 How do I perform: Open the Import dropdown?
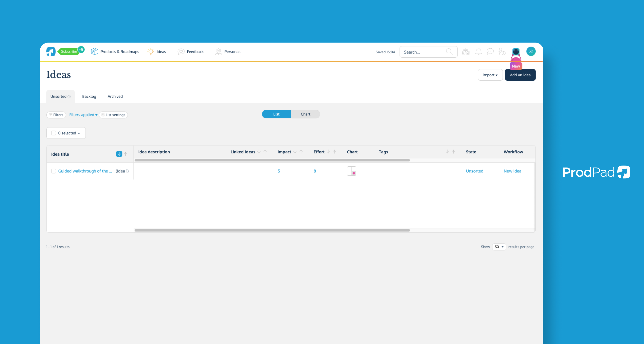click(490, 75)
